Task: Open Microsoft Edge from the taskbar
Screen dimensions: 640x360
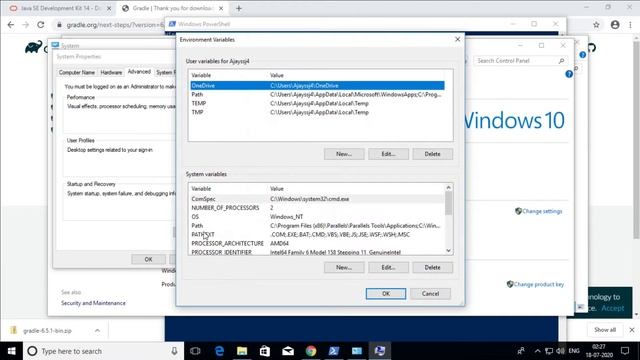Action: point(219,351)
